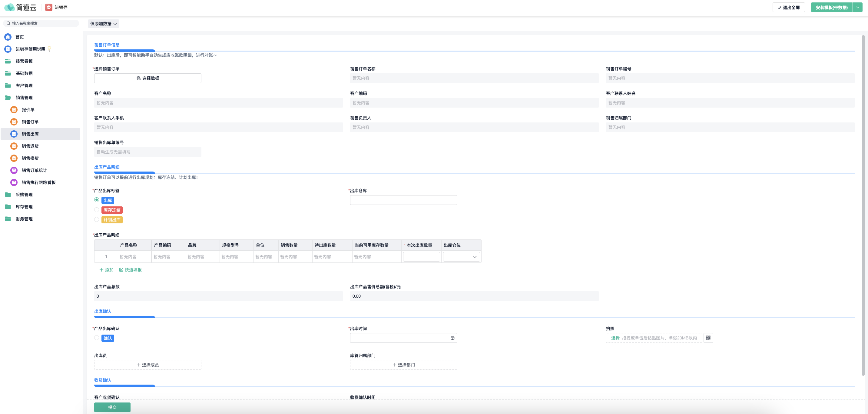This screenshot has height=414, width=868.
Task: Click the 选择数据 button
Action: coord(147,78)
